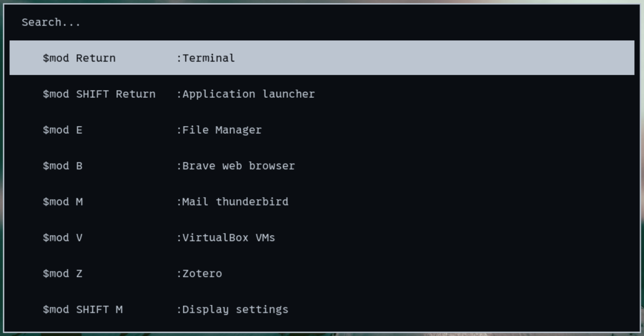The height and width of the screenshot is (336, 644).
Task: Click the shortcut text "$mod B"
Action: (63, 166)
